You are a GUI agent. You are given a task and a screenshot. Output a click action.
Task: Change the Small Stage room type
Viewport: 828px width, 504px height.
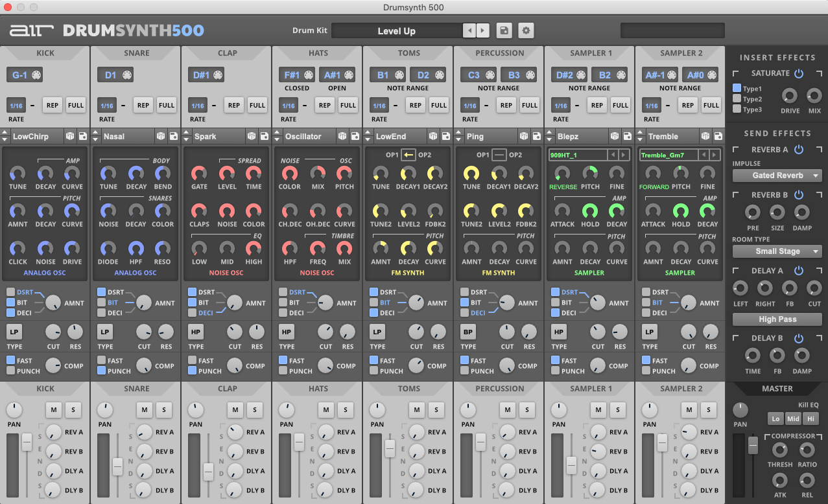click(777, 251)
